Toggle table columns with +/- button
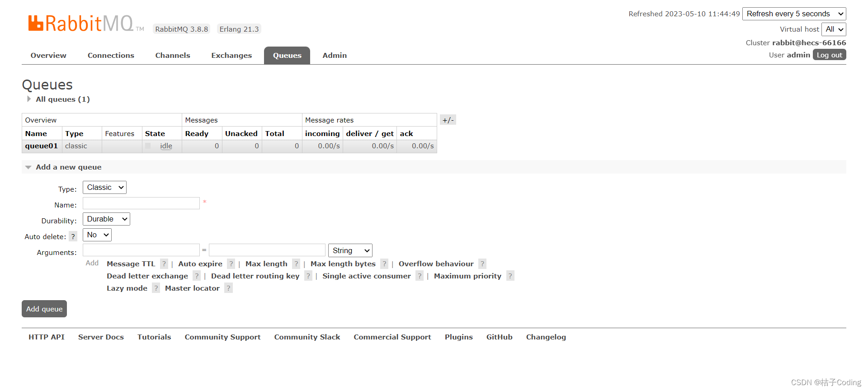The height and width of the screenshot is (391, 868). click(448, 120)
